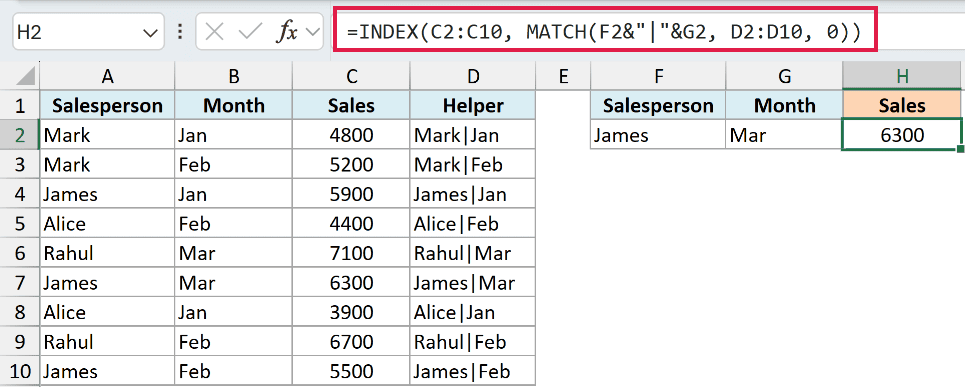This screenshot has width=965, height=387.
Task: Select cell with sales value 4400
Action: 351,223
